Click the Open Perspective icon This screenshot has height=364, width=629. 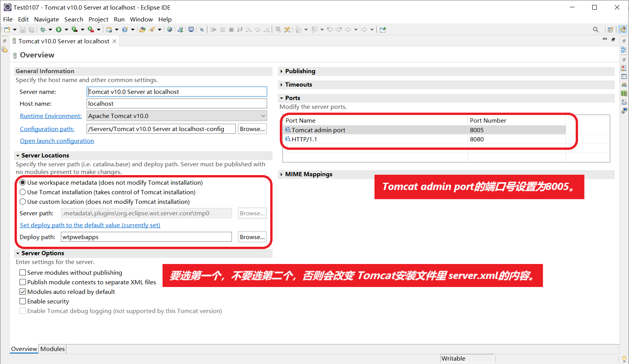pyautogui.click(x=611, y=30)
